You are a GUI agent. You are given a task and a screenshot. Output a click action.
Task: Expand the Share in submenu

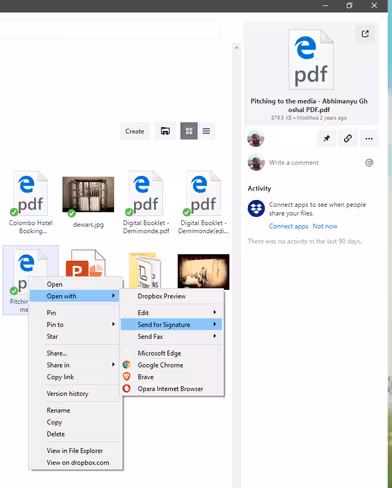(75, 365)
